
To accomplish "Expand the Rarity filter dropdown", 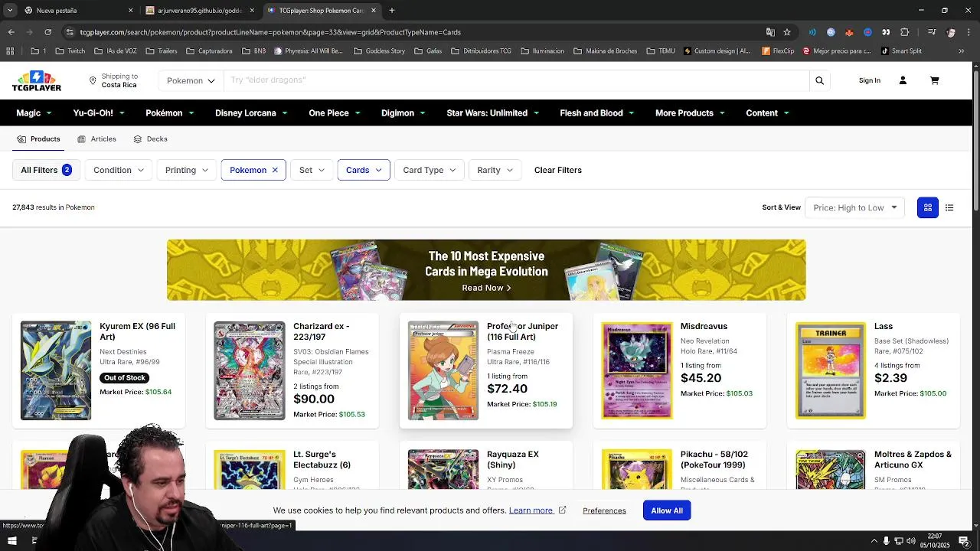I will (x=495, y=170).
